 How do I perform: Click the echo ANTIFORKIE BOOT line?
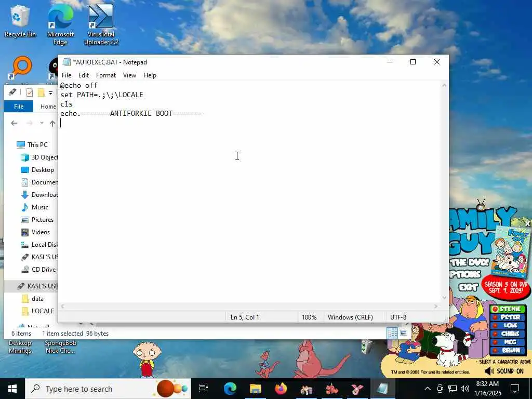tap(131, 113)
